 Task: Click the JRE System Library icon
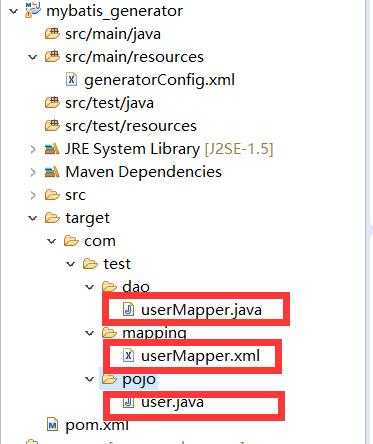coord(52,149)
